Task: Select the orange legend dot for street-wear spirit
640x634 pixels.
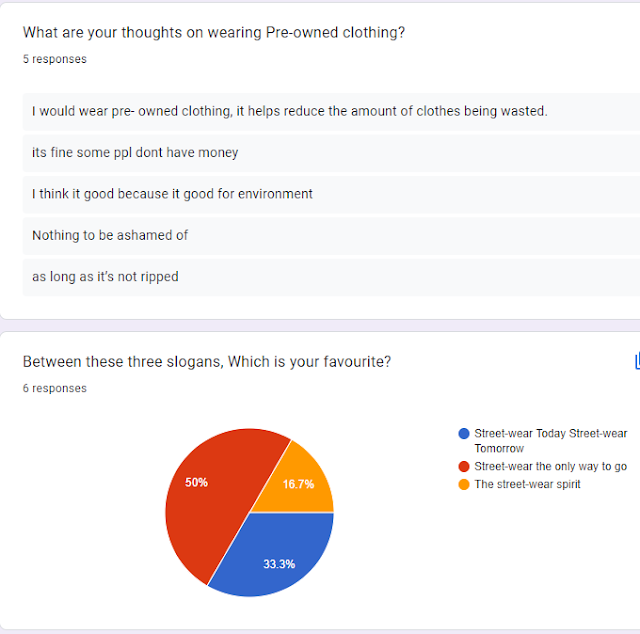Action: 464,484
